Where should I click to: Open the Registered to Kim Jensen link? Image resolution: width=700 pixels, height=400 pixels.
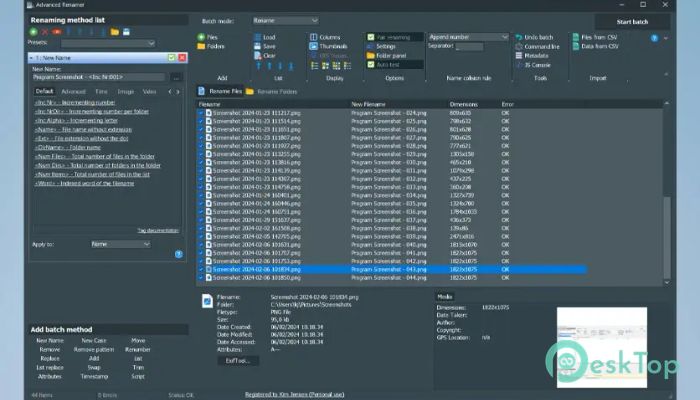coord(294,395)
